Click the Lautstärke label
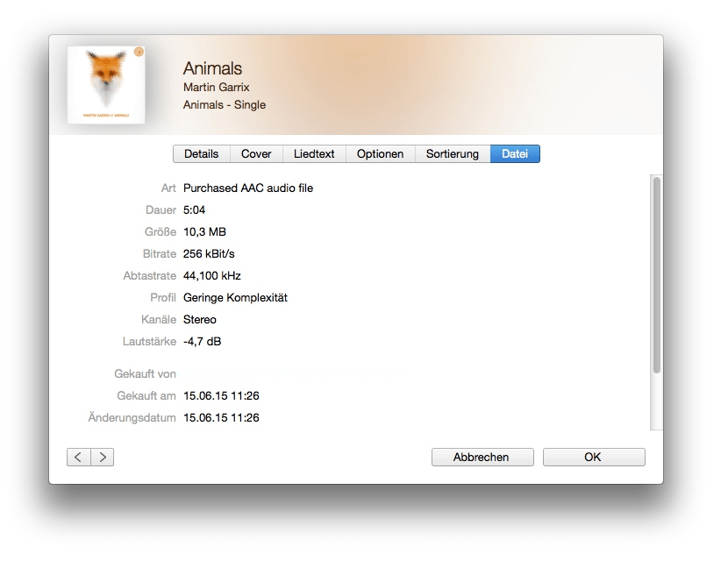 pyautogui.click(x=149, y=342)
